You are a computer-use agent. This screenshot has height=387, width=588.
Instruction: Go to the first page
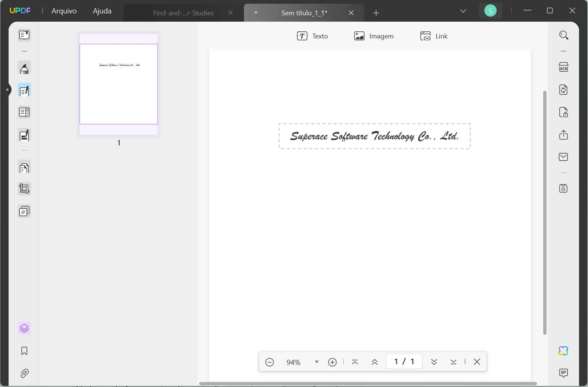tap(355, 362)
